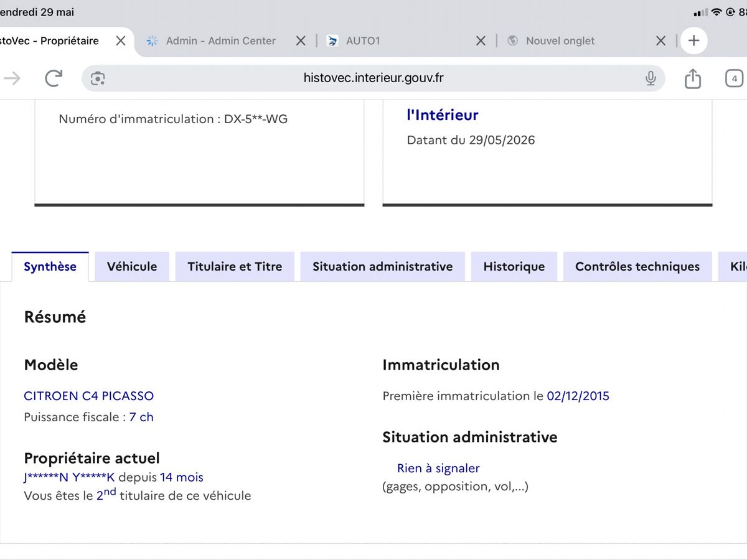The image size is (747, 560).
Task: Add a new tab with plus button
Action: (x=694, y=40)
